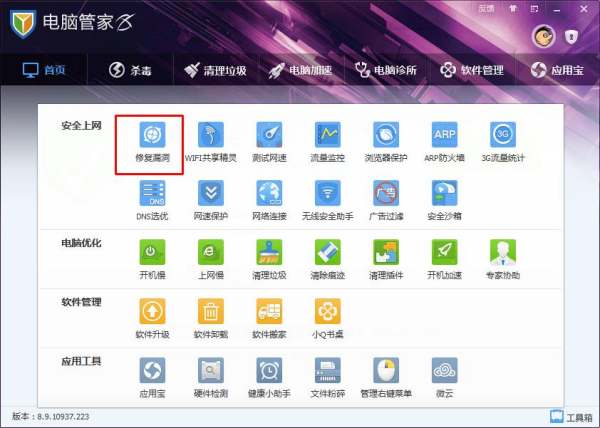Click the 电脑优化 section label

point(81,243)
